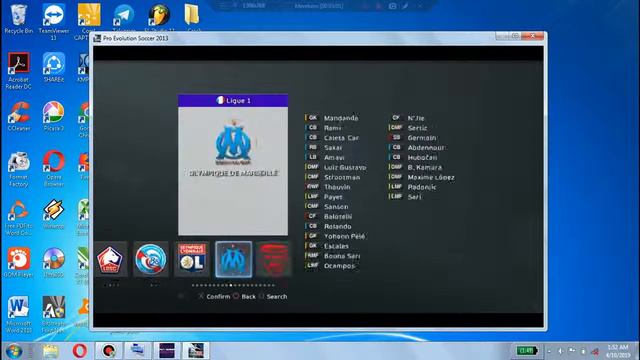Viewport: 640px width, 360px height.
Task: Open Opera from the taskbar
Action: pos(80,351)
